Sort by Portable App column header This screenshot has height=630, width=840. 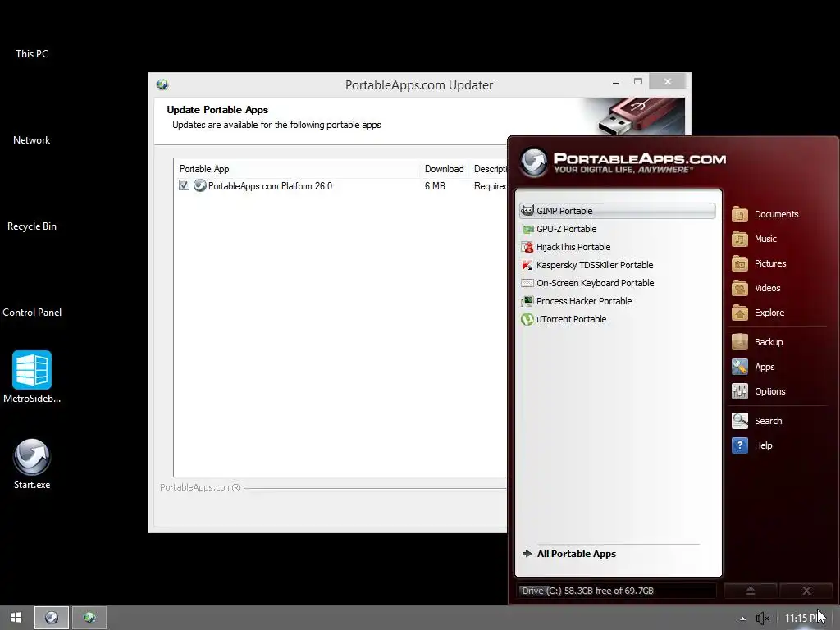(299, 169)
